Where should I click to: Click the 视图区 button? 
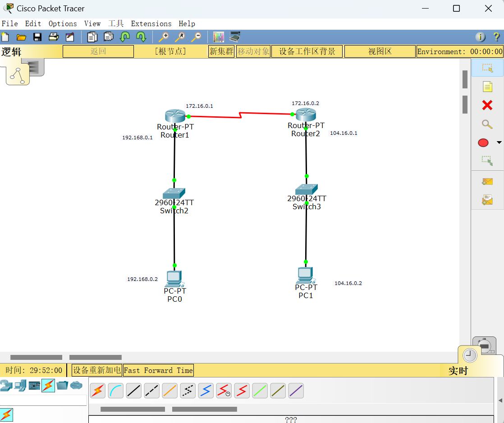pos(380,51)
